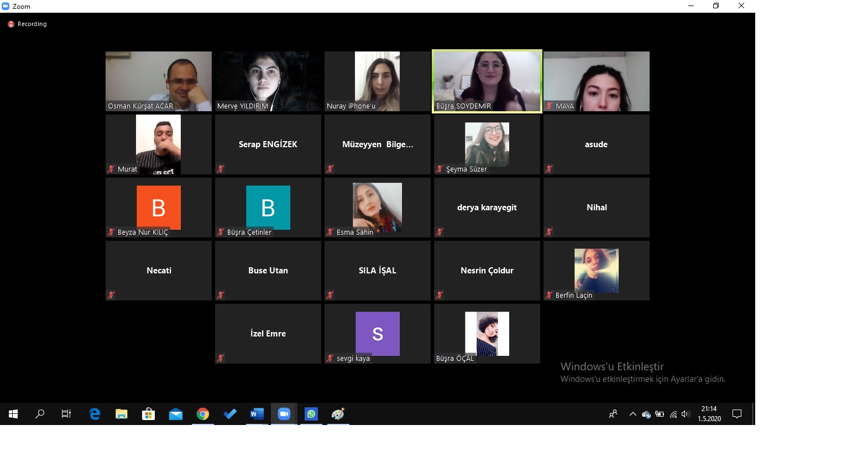Select Osman Kürşat ACAR's video tile

[159, 81]
